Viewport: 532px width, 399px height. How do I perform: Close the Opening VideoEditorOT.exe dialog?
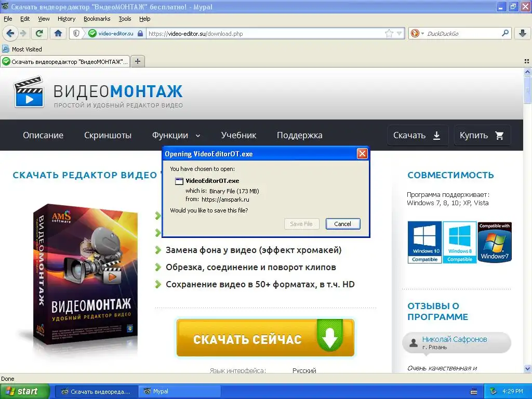click(362, 154)
